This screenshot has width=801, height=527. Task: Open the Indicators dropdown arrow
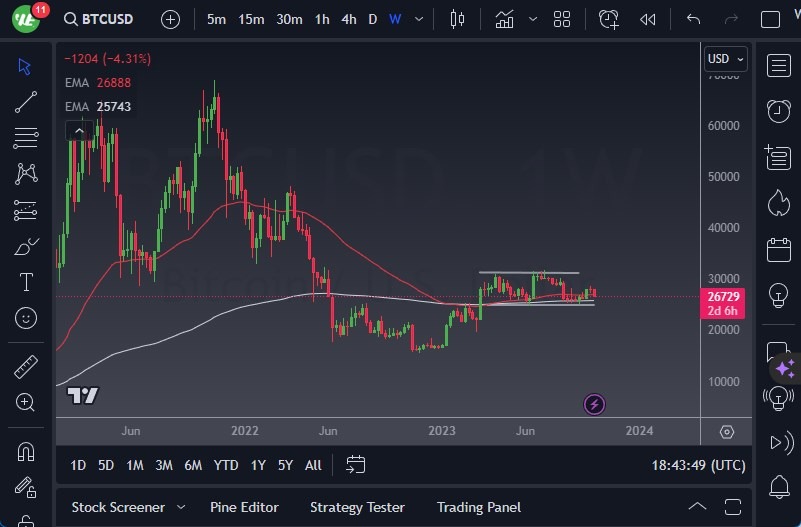[x=532, y=19]
